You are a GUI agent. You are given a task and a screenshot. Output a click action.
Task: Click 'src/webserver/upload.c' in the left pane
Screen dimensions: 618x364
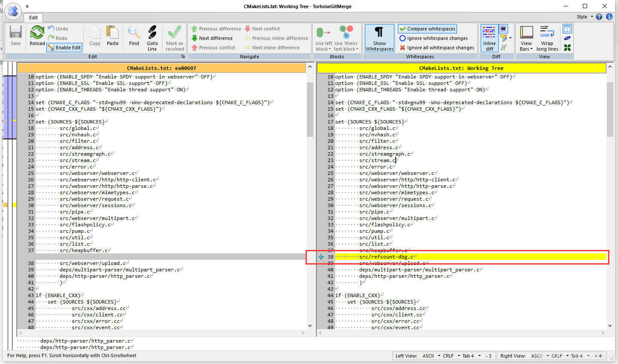(93, 263)
